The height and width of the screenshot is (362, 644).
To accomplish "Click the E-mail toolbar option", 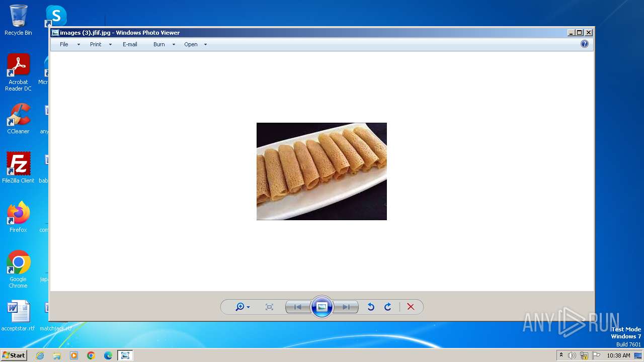I will pos(130,44).
